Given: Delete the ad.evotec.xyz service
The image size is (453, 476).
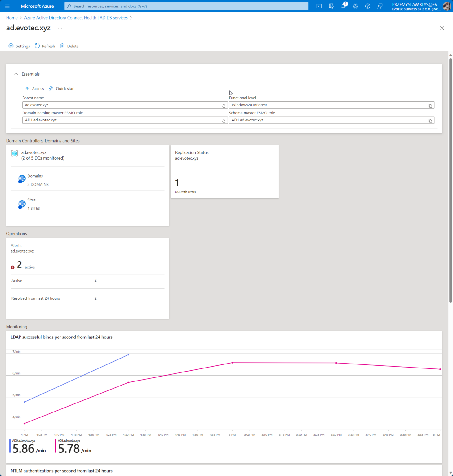Looking at the screenshot, I should [x=69, y=46].
